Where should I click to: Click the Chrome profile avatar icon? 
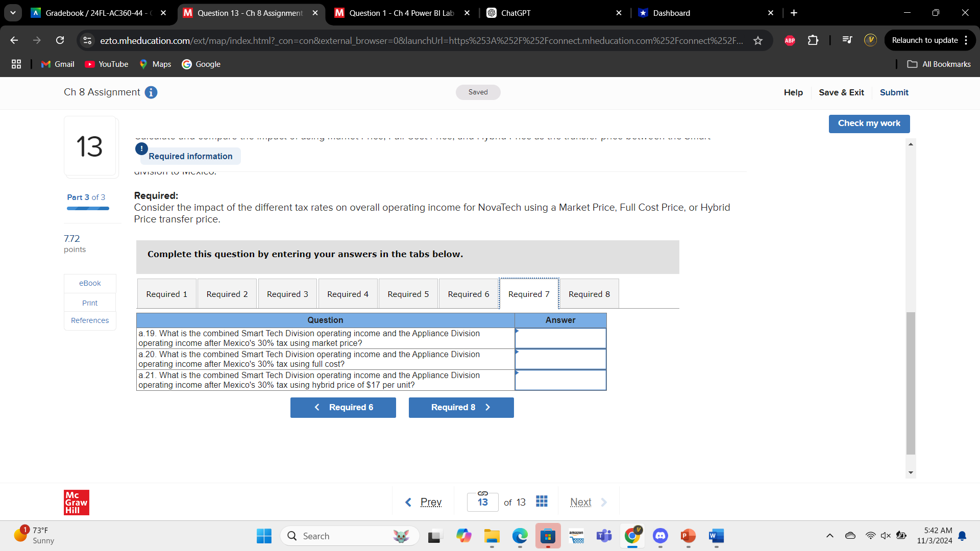870,40
